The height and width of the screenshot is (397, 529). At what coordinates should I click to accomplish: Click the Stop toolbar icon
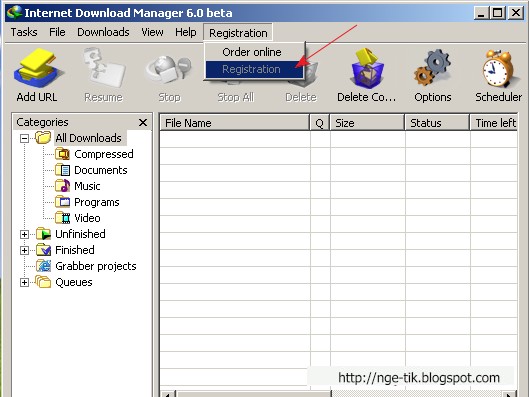tap(169, 70)
